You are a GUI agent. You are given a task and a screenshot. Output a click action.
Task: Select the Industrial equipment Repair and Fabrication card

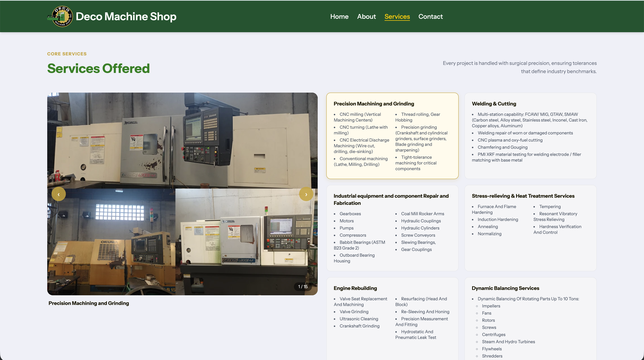point(392,228)
